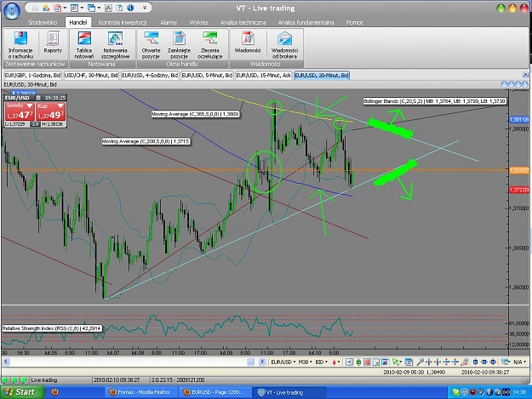Show Zlecenia oczekujące pending orders
Screen dimensions: 532x399
pos(210,45)
